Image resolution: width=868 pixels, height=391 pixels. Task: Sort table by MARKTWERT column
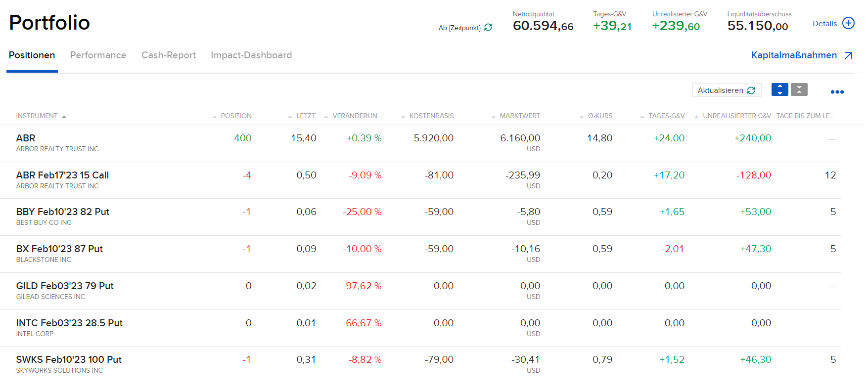519,116
